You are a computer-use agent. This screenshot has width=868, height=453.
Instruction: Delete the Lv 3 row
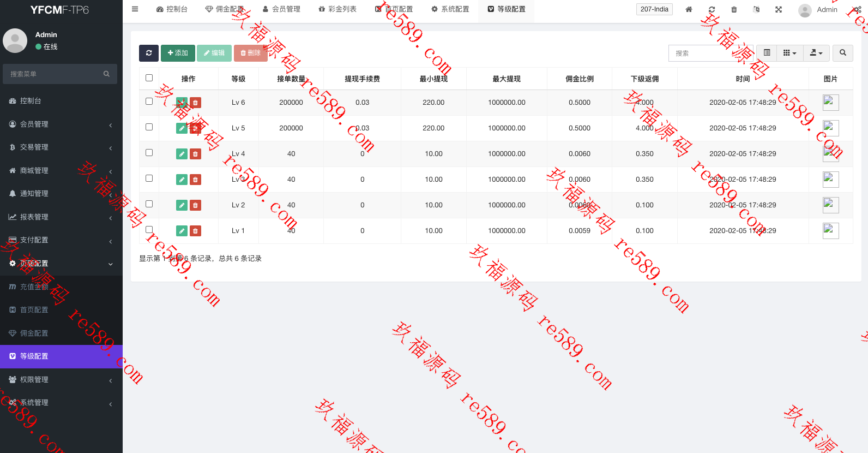[x=195, y=180]
